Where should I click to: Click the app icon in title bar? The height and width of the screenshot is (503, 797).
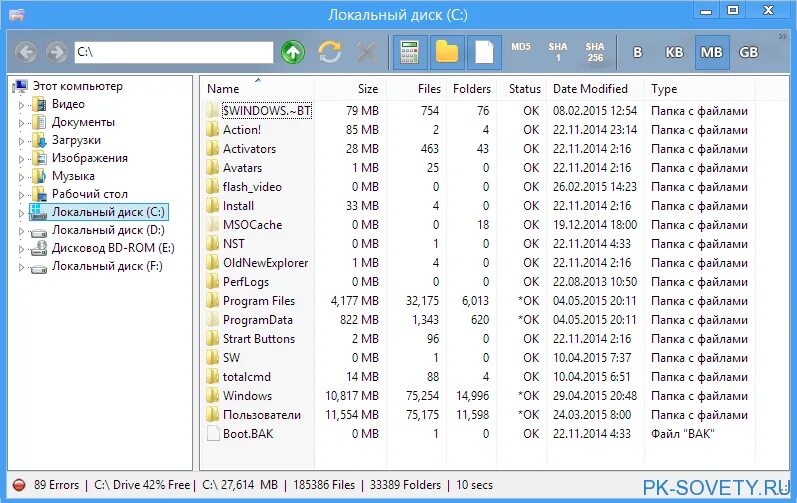[16, 15]
